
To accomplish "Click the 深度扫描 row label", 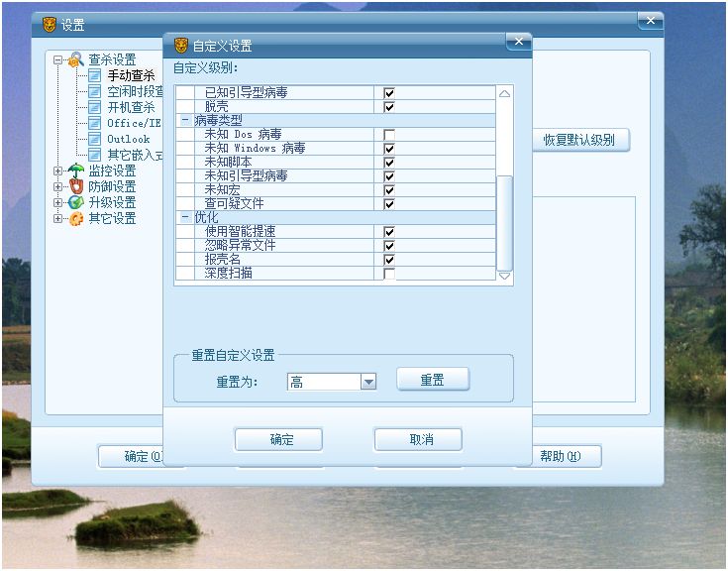I will click(x=229, y=274).
